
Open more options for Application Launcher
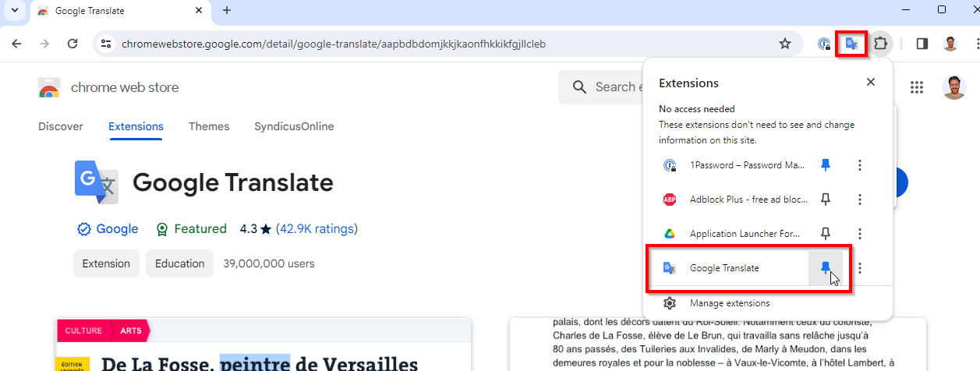(859, 234)
